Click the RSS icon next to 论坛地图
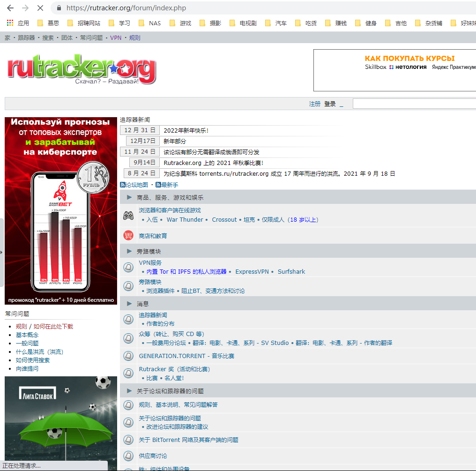 (x=123, y=185)
